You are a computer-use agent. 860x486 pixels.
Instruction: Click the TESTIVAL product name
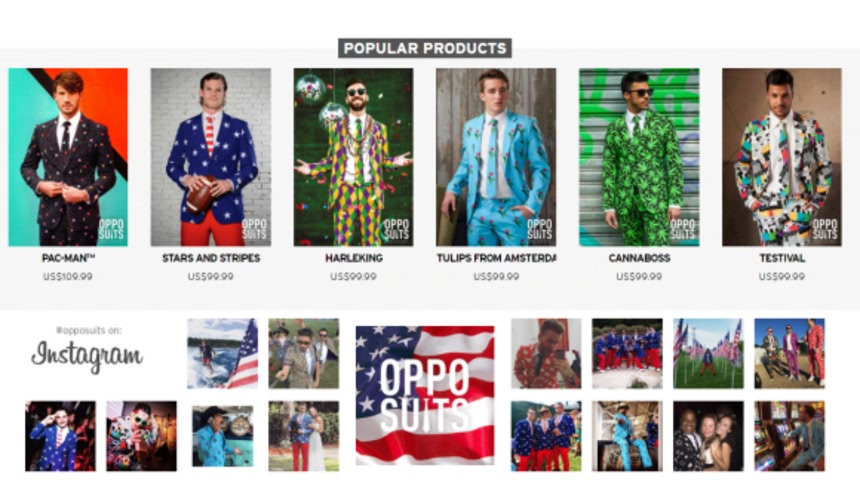click(782, 258)
